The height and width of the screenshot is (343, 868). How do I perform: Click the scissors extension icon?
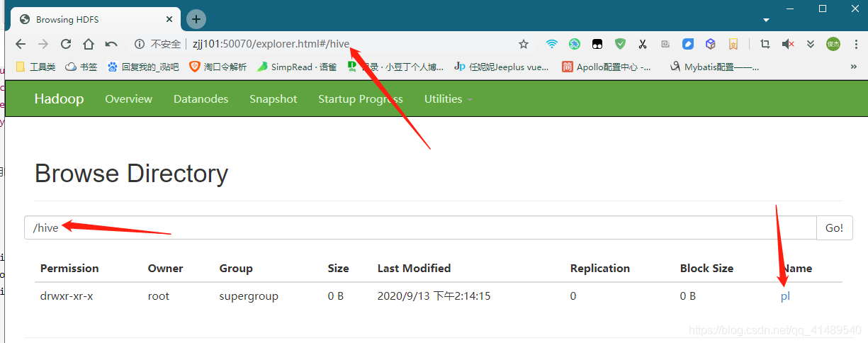pyautogui.click(x=643, y=44)
